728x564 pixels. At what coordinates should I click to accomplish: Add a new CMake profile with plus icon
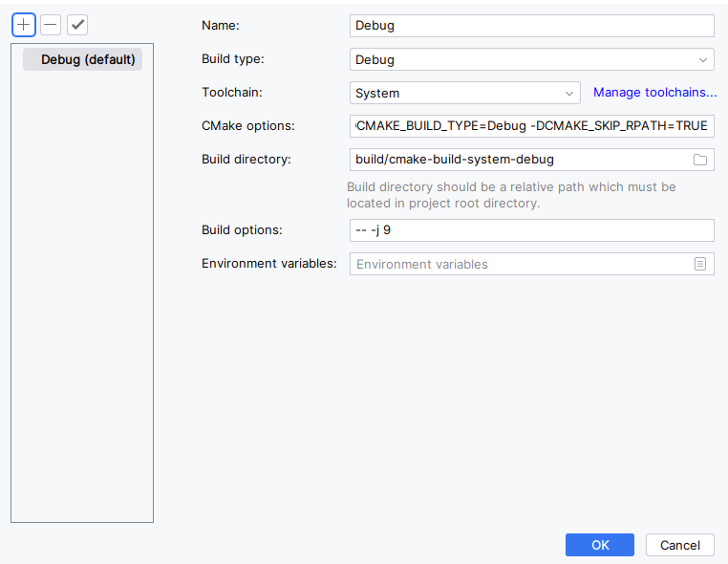pos(24,25)
